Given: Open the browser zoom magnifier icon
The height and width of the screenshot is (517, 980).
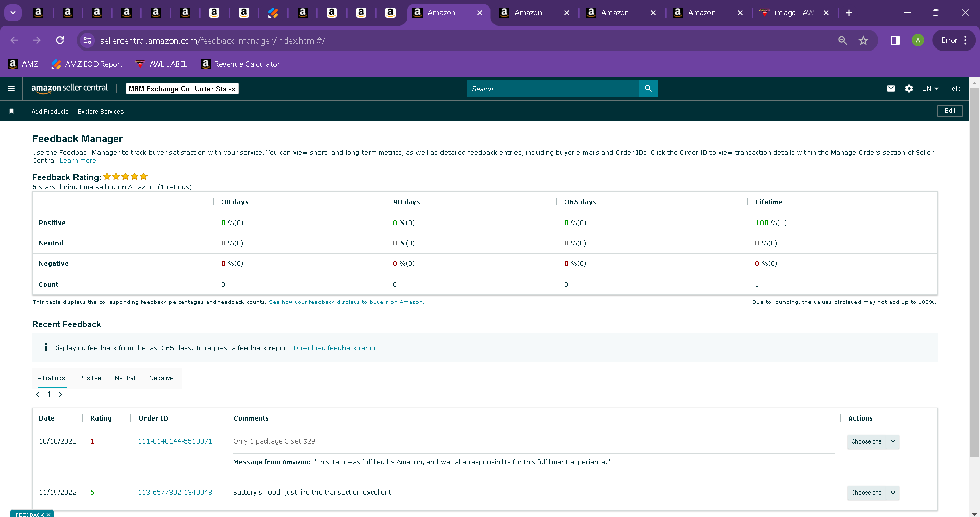Looking at the screenshot, I should click(x=843, y=40).
